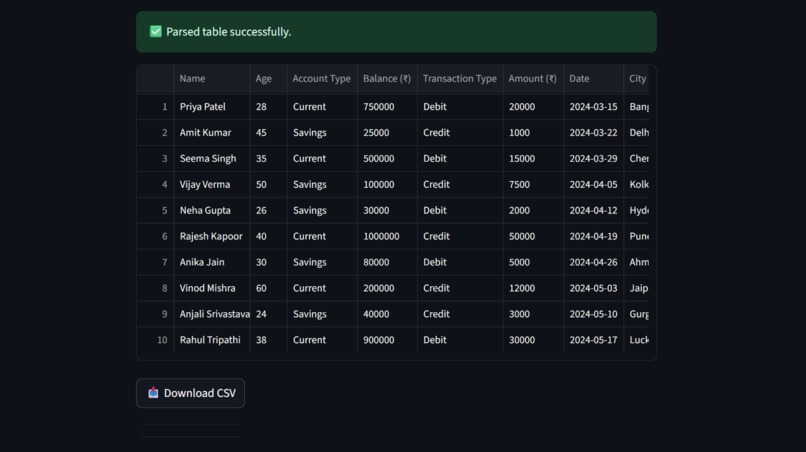
Task: Click the Date column header
Action: coord(593,78)
